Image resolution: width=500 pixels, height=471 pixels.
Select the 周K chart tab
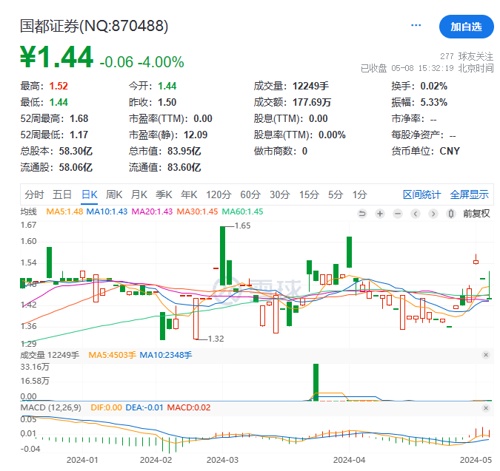(114, 195)
